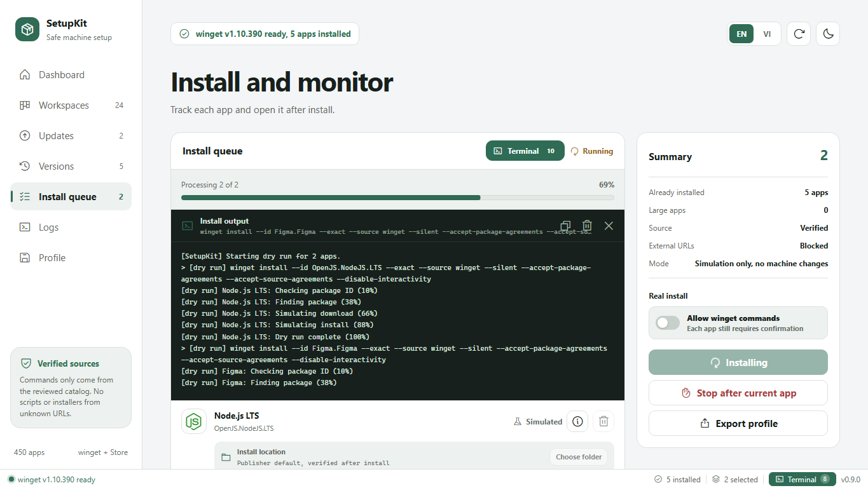Image resolution: width=868 pixels, height=488 pixels.
Task: Select Install queue in sidebar
Action: [71, 197]
